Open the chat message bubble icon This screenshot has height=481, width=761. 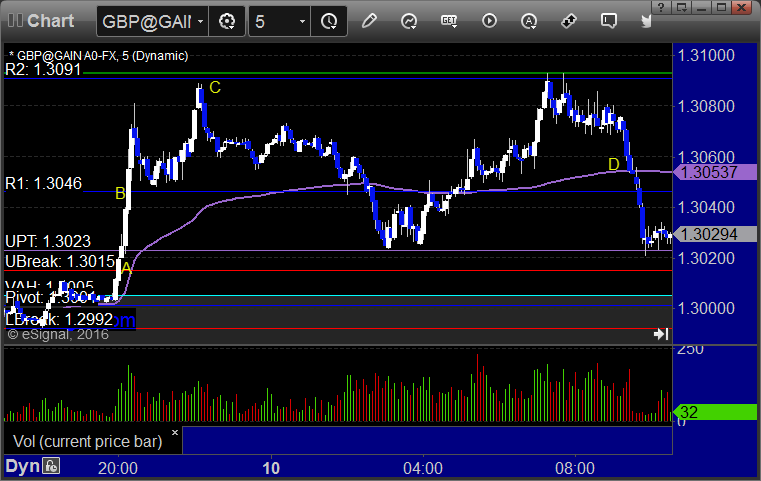pyautogui.click(x=609, y=21)
